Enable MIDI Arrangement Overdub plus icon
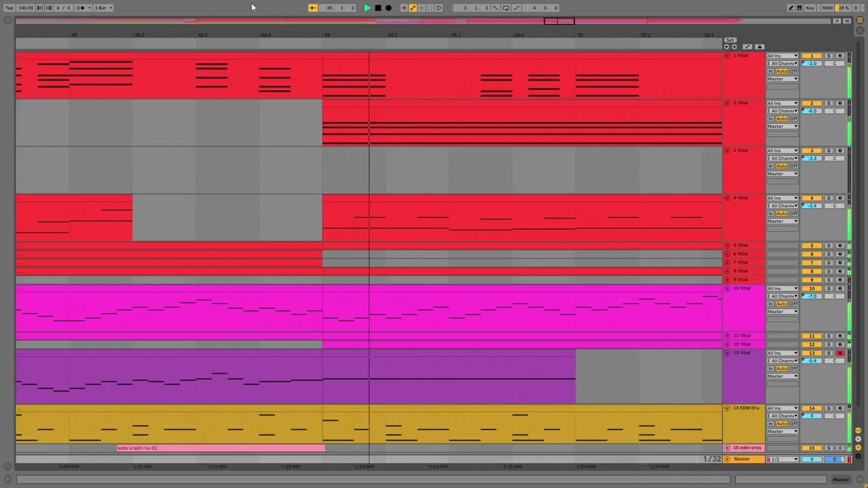Image resolution: width=868 pixels, height=488 pixels. coord(404,8)
